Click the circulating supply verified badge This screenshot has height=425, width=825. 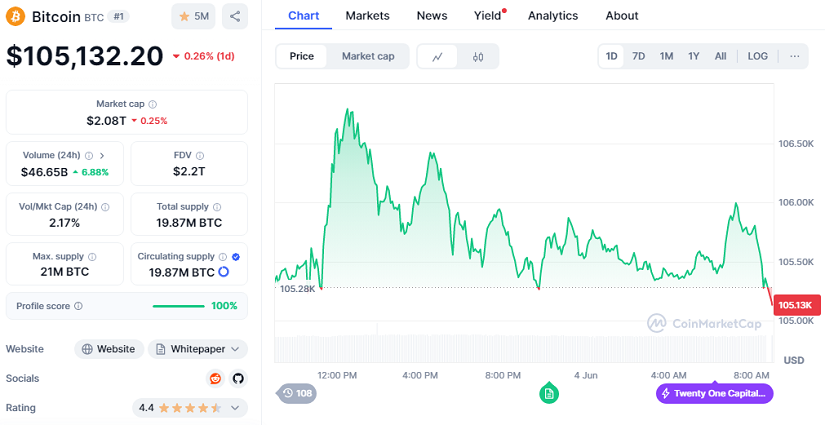236,257
